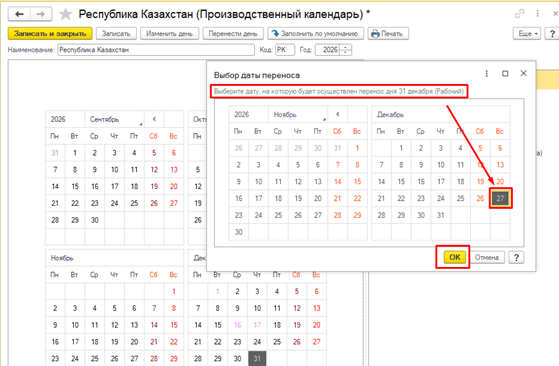
Task: Edit the Наименование input field
Action: [x=156, y=50]
